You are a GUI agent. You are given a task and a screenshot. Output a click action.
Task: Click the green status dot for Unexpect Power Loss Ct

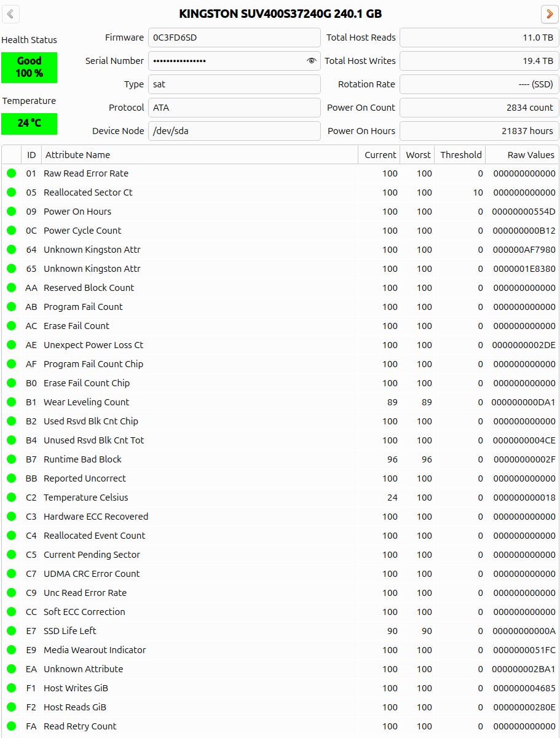pos(11,345)
